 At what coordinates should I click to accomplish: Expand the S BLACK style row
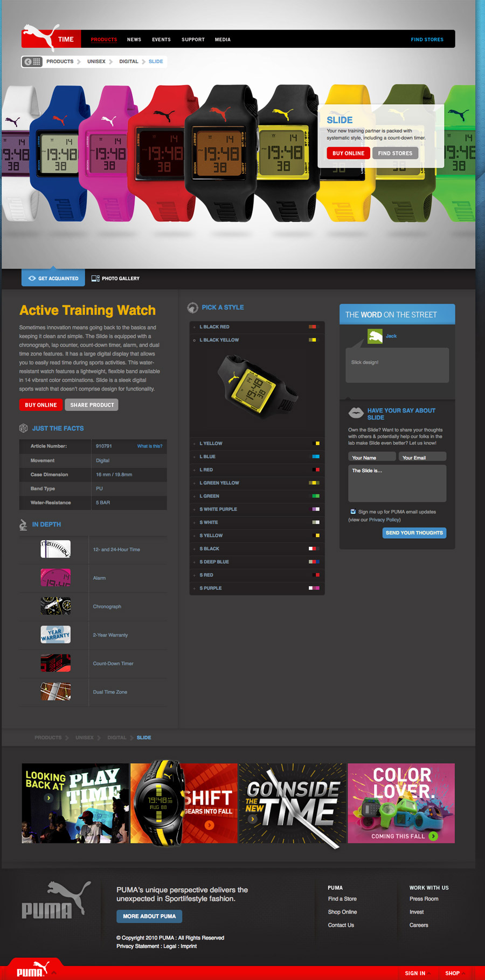(x=257, y=549)
